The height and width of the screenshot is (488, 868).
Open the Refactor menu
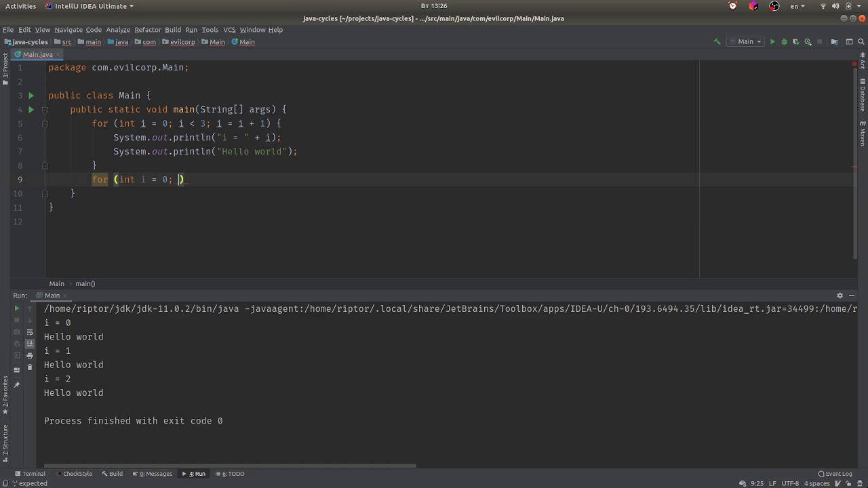click(147, 30)
